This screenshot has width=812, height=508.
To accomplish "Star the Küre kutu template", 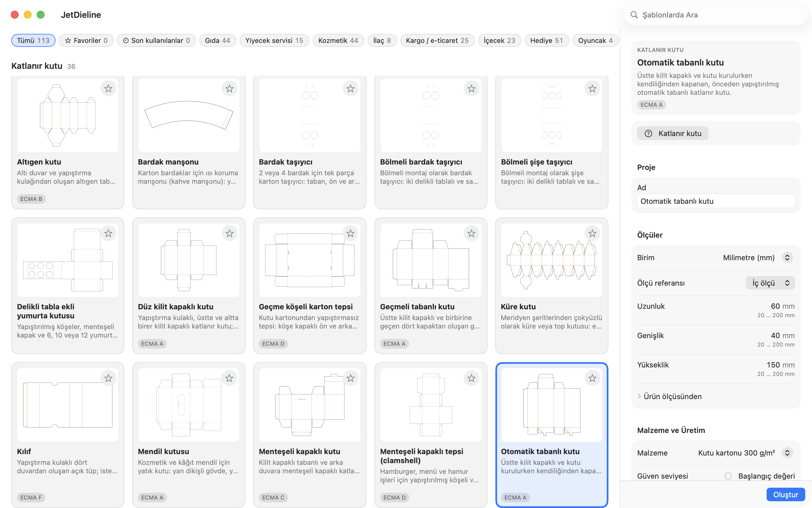I will pos(592,233).
